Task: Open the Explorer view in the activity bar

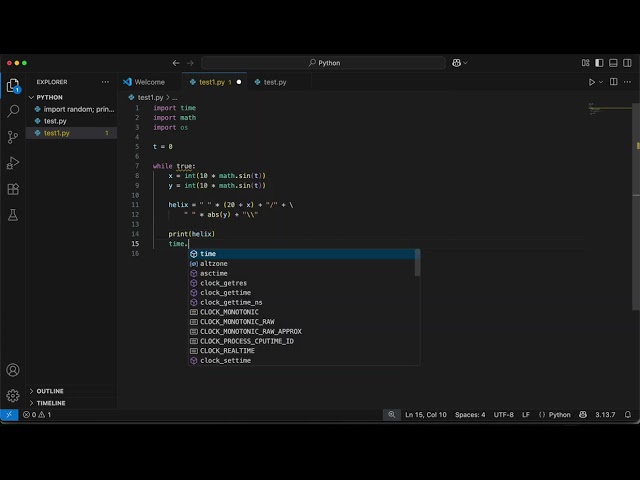Action: pos(13,86)
